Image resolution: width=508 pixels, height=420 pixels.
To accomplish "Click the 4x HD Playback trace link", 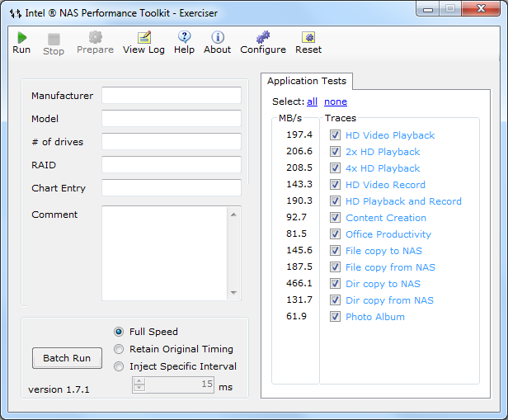I will pos(383,168).
